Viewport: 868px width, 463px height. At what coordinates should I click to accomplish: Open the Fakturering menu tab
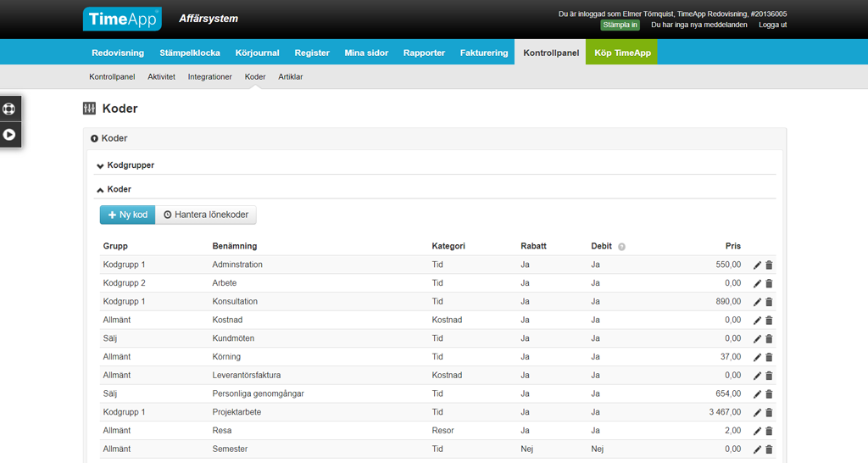484,53
